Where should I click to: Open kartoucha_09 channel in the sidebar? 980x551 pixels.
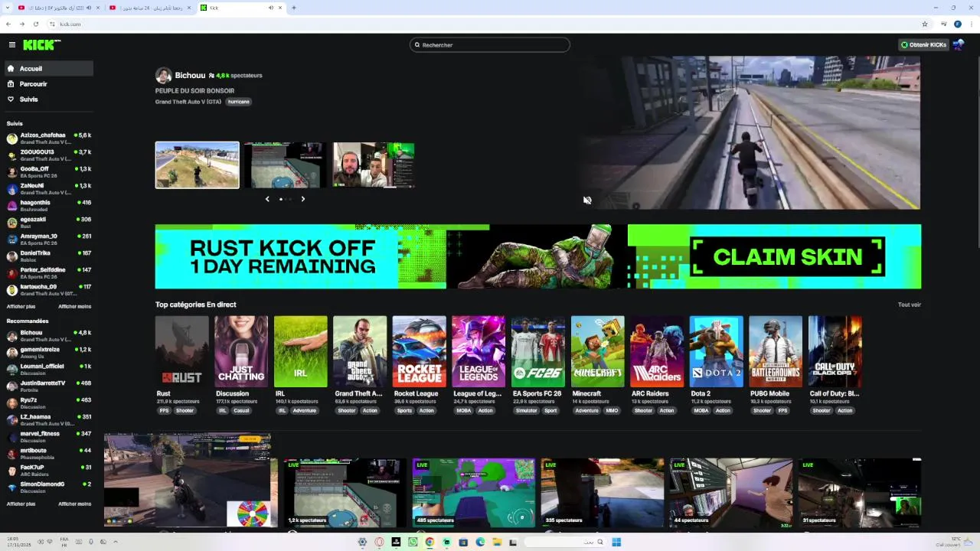pos(49,290)
